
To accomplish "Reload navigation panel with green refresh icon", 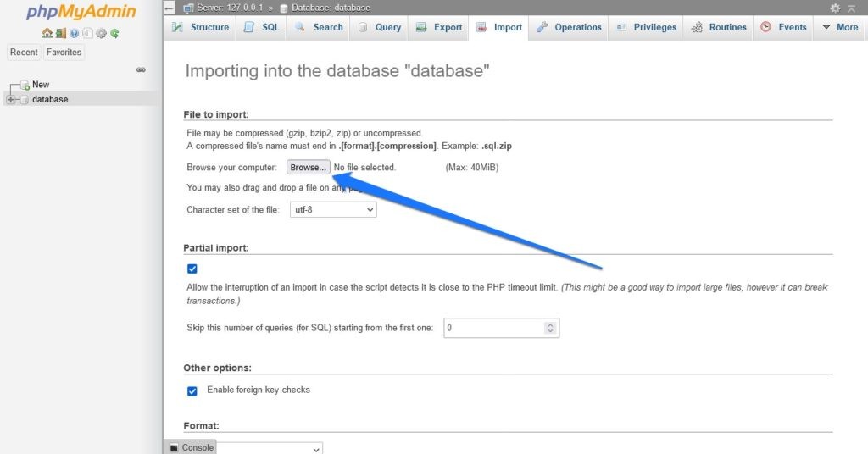I will pos(114,33).
